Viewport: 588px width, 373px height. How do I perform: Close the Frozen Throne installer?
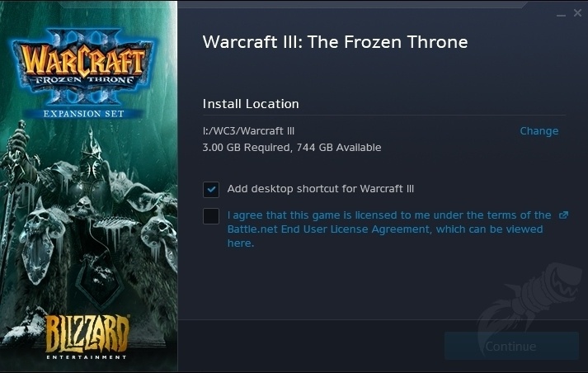(577, 12)
